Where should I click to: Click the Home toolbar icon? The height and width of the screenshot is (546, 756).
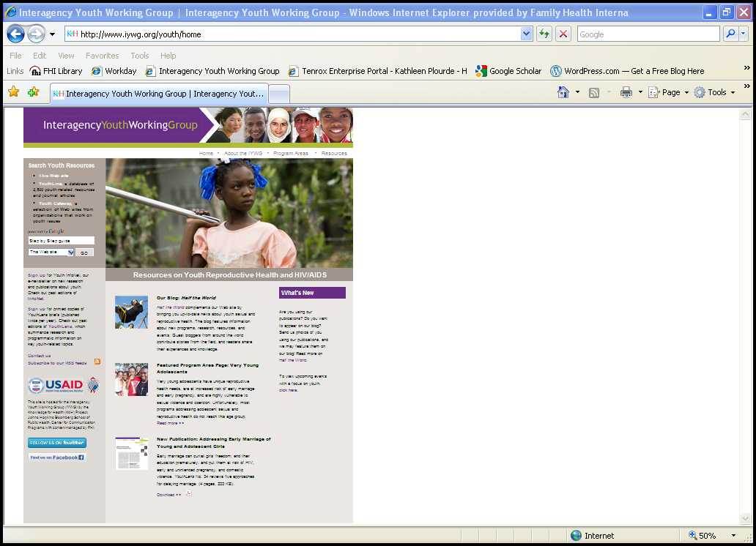coord(563,92)
